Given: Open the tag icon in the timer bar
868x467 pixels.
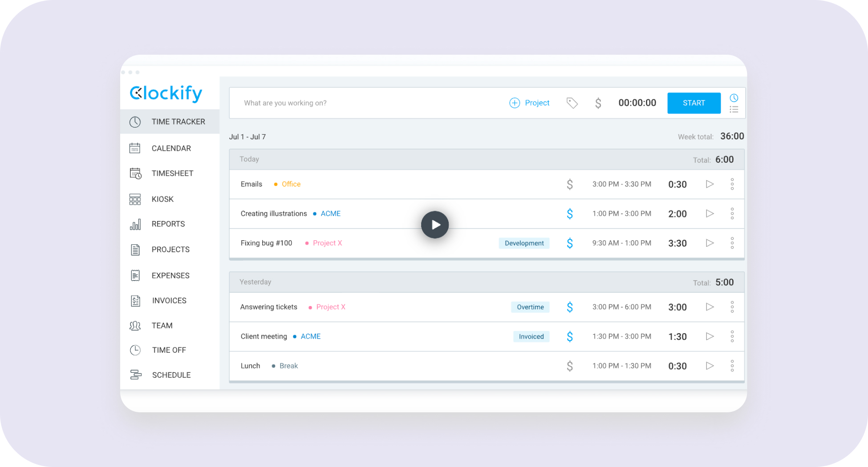Looking at the screenshot, I should click(572, 103).
